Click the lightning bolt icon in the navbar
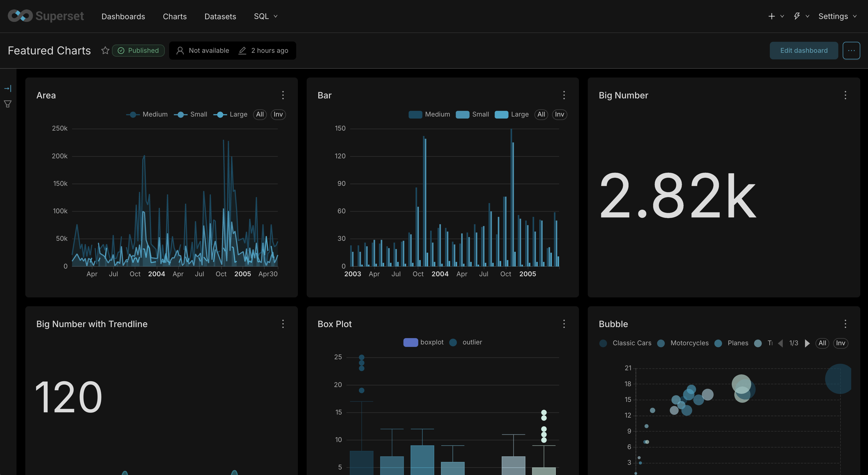 click(796, 16)
